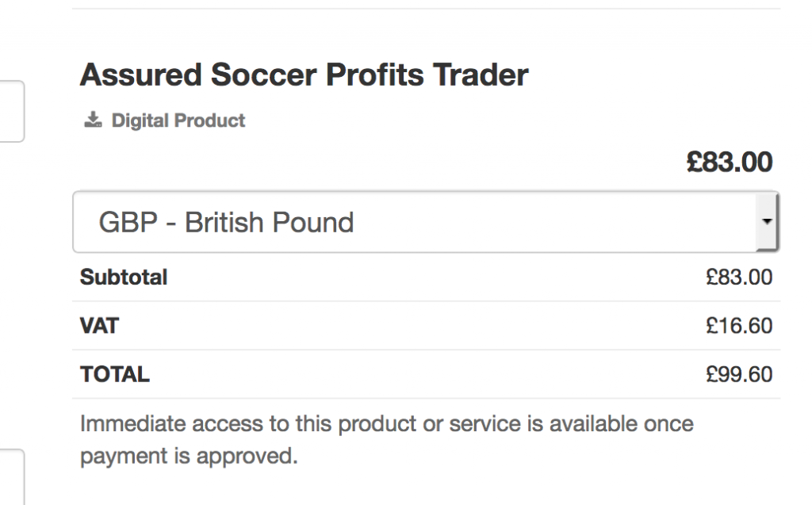Image resolution: width=812 pixels, height=505 pixels.
Task: Click the TOTAL label
Action: click(115, 374)
